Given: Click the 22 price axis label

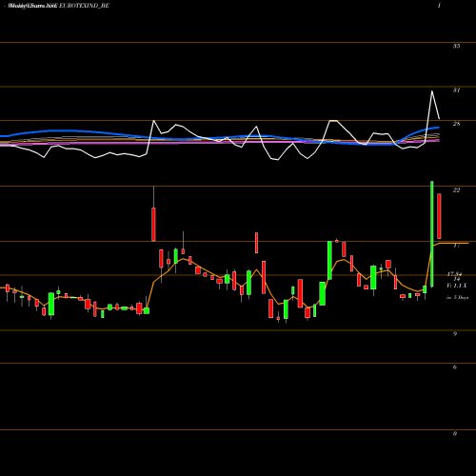Looking at the screenshot, I should [456, 190].
